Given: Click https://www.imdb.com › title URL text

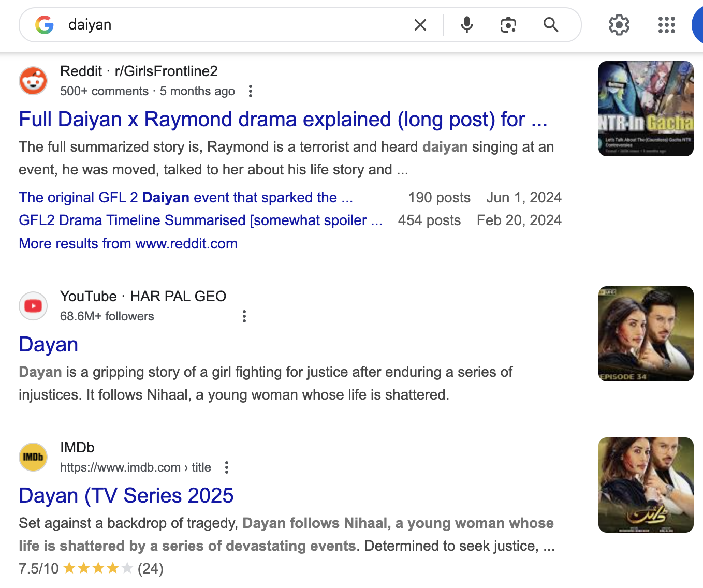Looking at the screenshot, I should [x=136, y=468].
